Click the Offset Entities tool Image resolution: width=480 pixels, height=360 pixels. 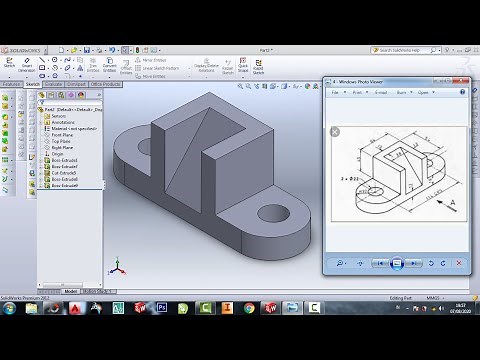(x=126, y=67)
